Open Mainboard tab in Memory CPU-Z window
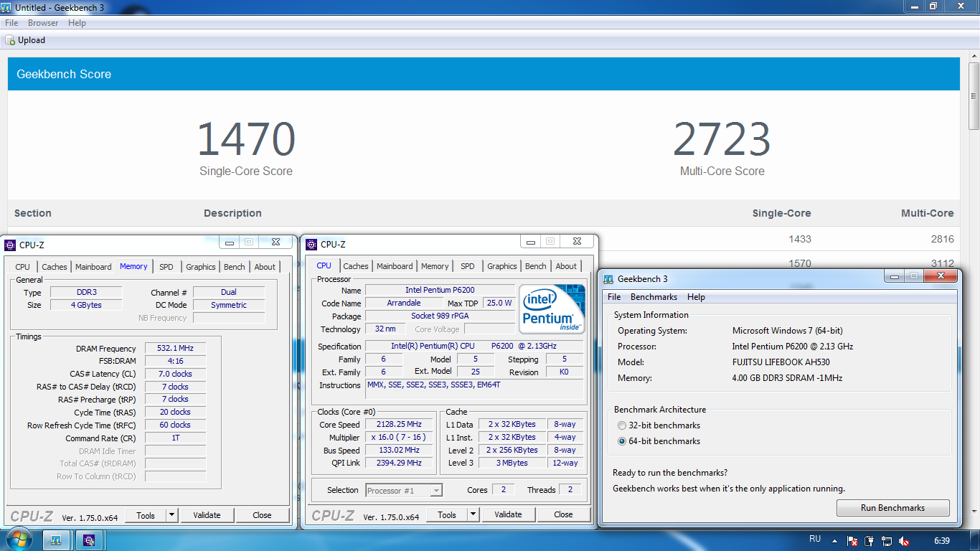The height and width of the screenshot is (551, 980). pyautogui.click(x=93, y=267)
